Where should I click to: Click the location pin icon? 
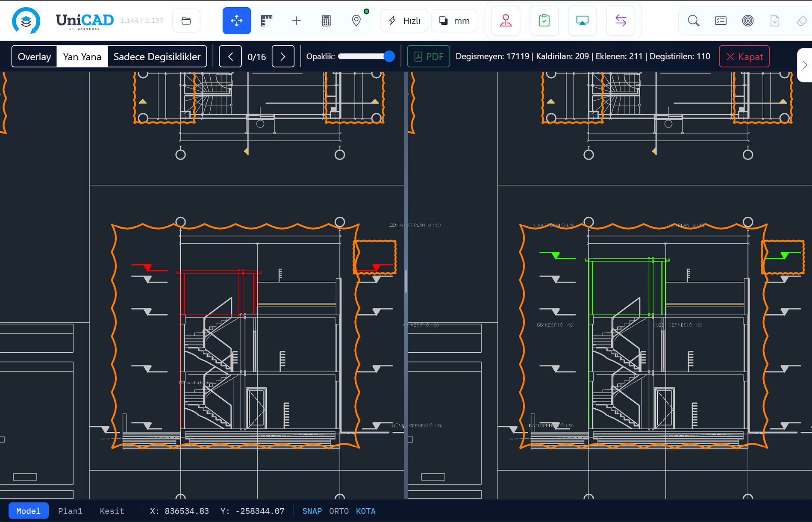(x=356, y=21)
